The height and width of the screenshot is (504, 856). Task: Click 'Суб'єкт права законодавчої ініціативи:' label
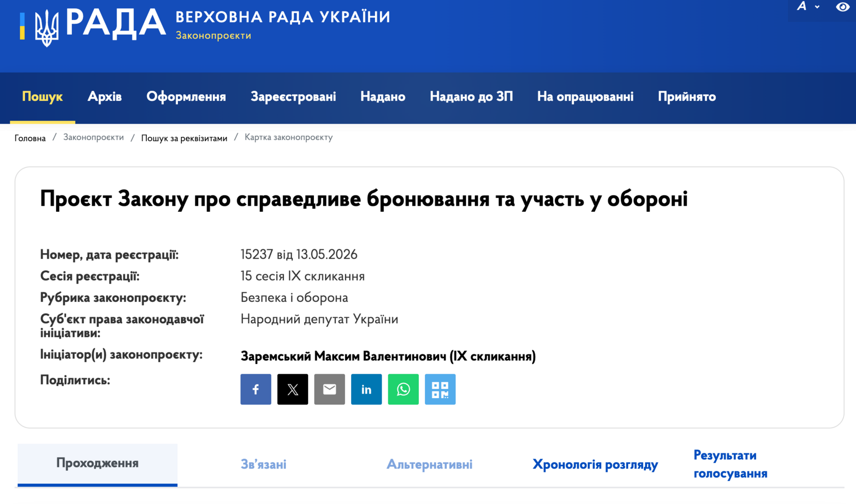(x=122, y=326)
